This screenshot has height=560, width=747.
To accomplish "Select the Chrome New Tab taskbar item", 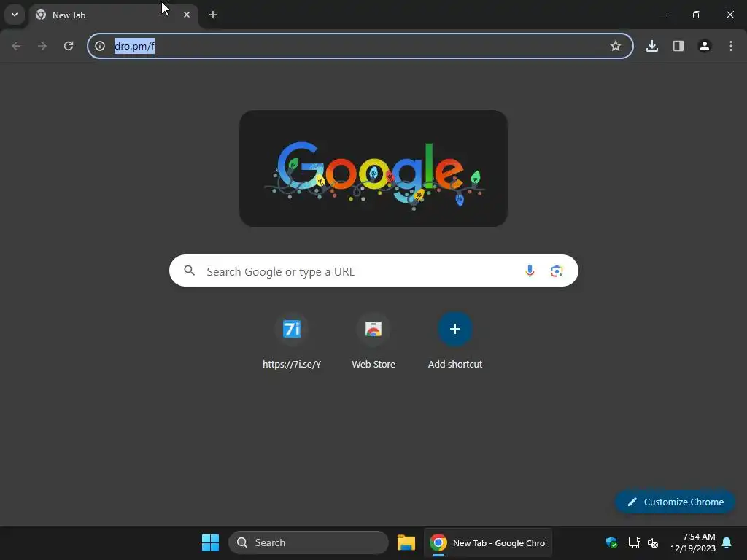I will tap(488, 542).
